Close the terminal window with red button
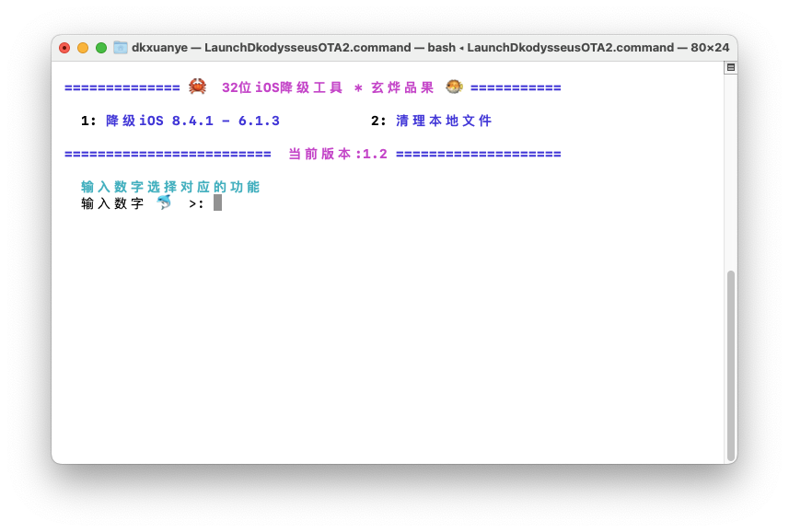The width and height of the screenshot is (789, 532). 64,48
